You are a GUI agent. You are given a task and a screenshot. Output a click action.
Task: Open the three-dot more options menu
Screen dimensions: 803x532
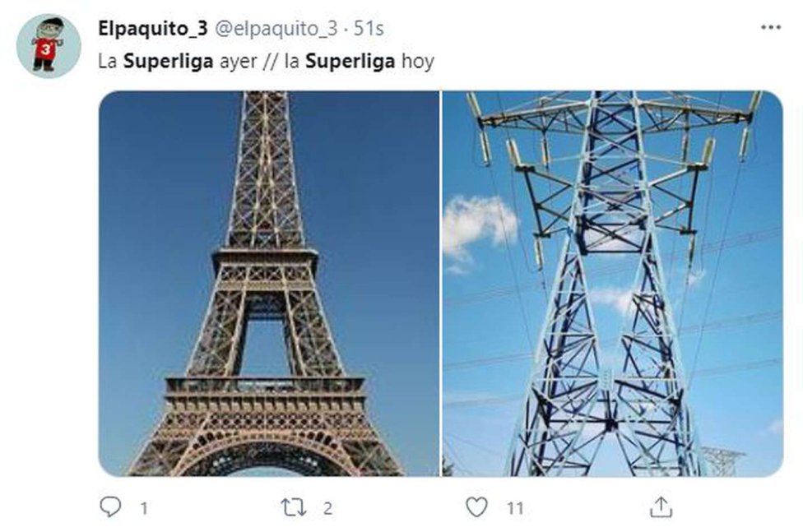pyautogui.click(x=771, y=27)
